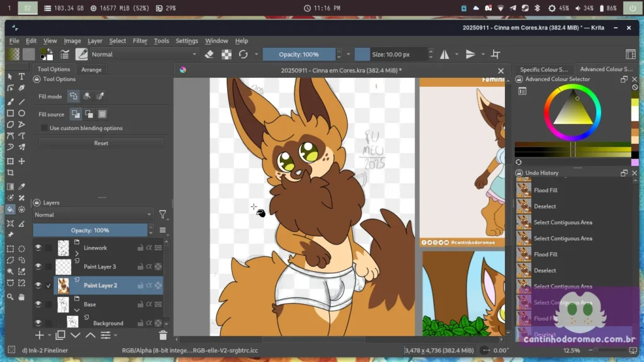Activate the Measure tool

click(x=22, y=224)
